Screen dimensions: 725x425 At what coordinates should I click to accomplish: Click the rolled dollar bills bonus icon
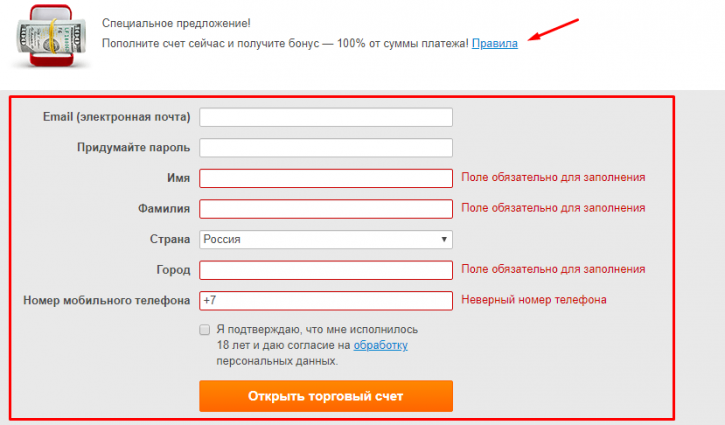[51, 36]
